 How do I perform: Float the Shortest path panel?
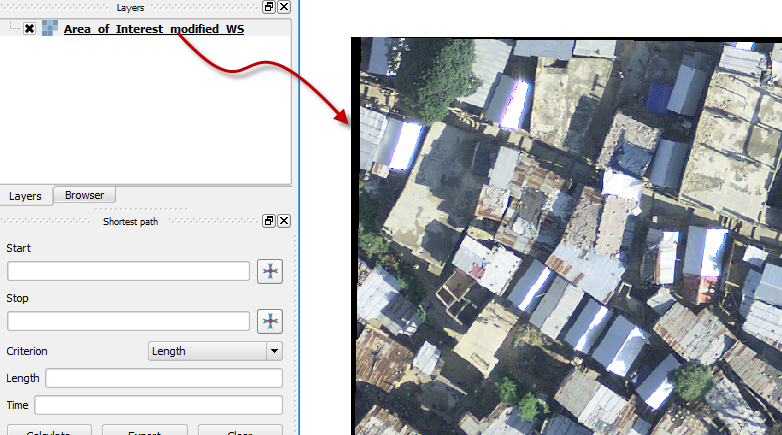[x=269, y=221]
